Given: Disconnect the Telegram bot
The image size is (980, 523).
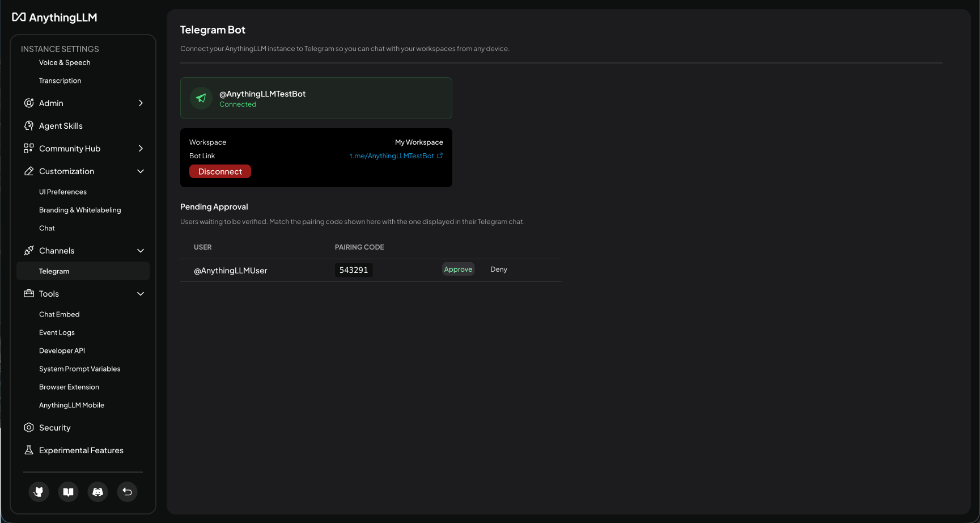Looking at the screenshot, I should click(x=220, y=171).
